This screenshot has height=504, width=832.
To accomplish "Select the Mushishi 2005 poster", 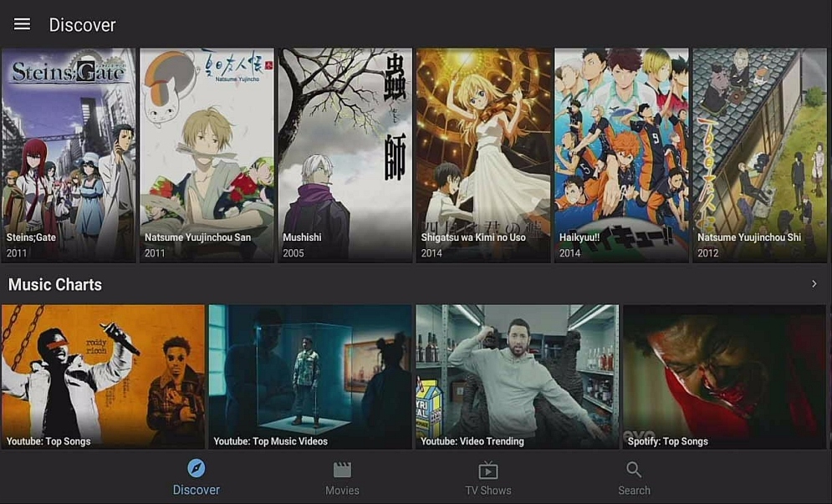I will click(x=345, y=155).
